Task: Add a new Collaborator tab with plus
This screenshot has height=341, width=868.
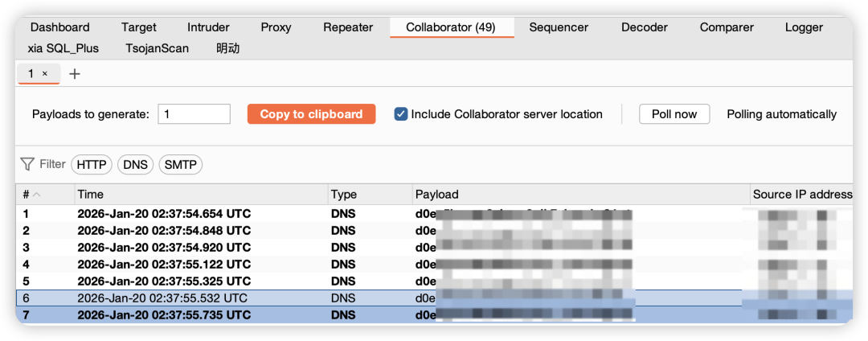Action: (x=75, y=74)
